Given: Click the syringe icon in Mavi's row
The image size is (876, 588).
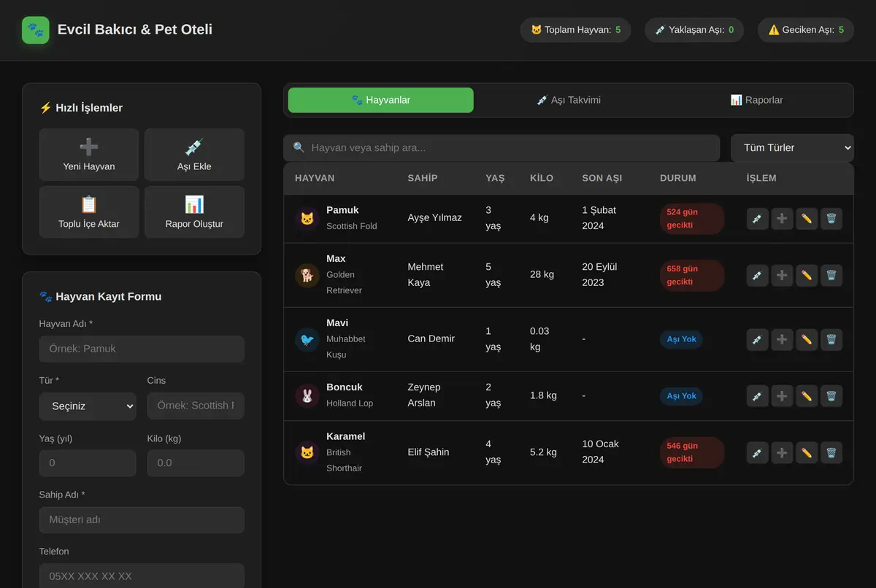Looking at the screenshot, I should click(x=757, y=339).
